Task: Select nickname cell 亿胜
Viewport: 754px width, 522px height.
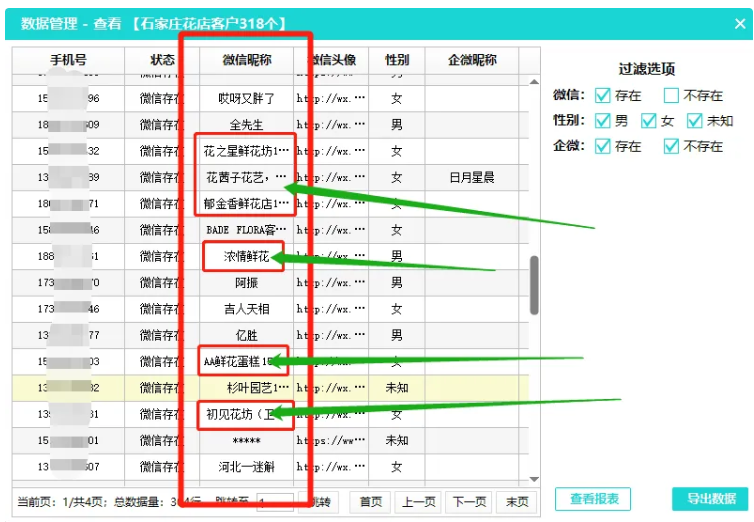Action: click(247, 336)
